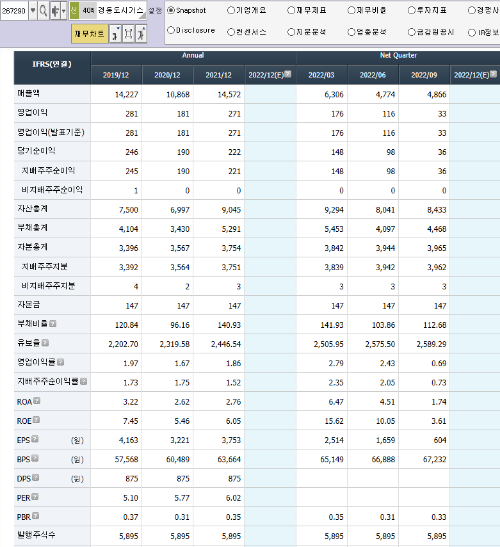Select the 지분분석 radio button
The image size is (500, 547).
tap(291, 32)
